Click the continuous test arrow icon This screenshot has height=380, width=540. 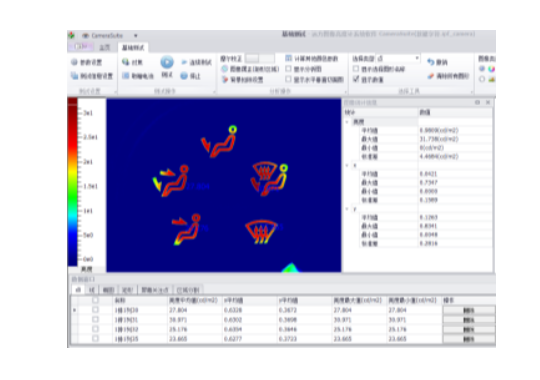184,62
